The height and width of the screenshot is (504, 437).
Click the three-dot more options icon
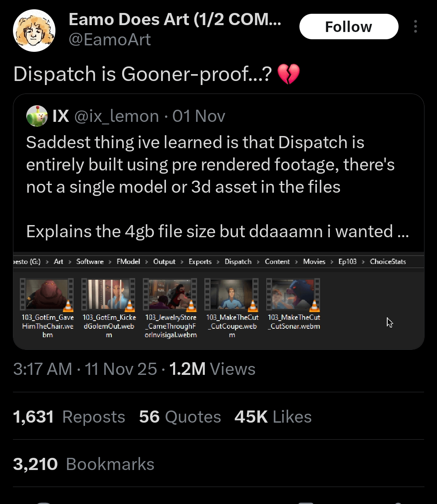415,27
